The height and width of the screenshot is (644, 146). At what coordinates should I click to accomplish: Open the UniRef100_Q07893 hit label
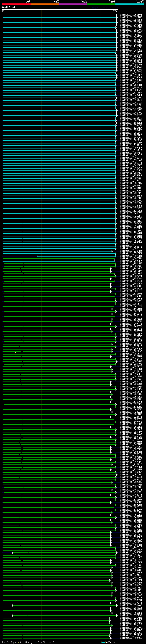131,37
